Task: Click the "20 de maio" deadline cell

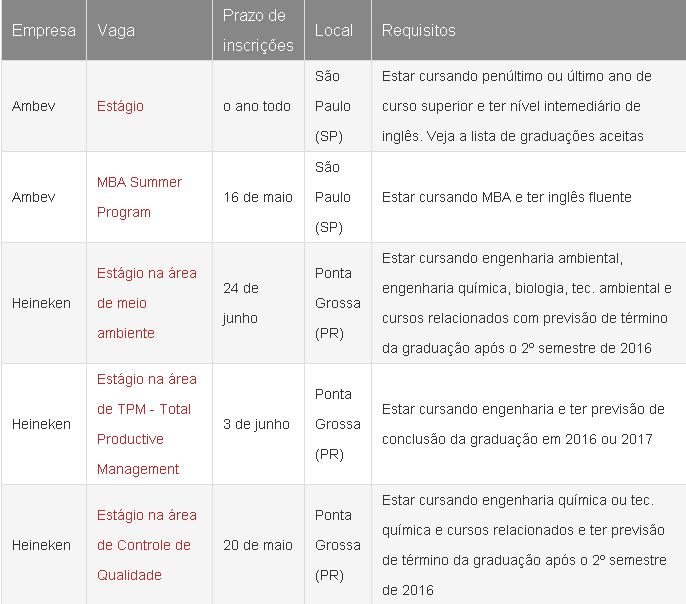Action: 258,545
